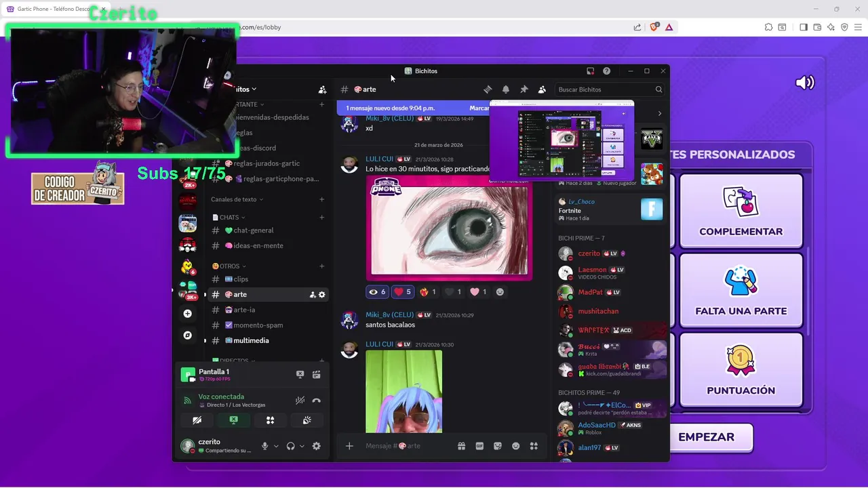Image resolution: width=868 pixels, height=488 pixels.
Task: Open soundboard button in voice panel
Action: tap(307, 420)
